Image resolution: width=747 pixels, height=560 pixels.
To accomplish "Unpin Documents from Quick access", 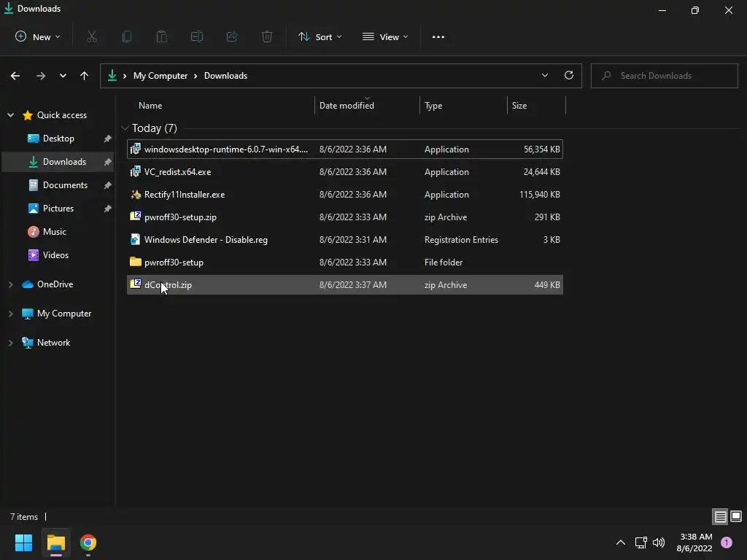I will point(108,185).
